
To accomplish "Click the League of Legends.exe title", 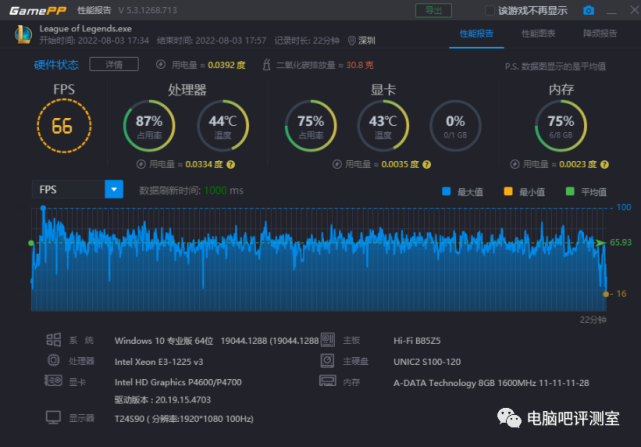I will click(85, 29).
